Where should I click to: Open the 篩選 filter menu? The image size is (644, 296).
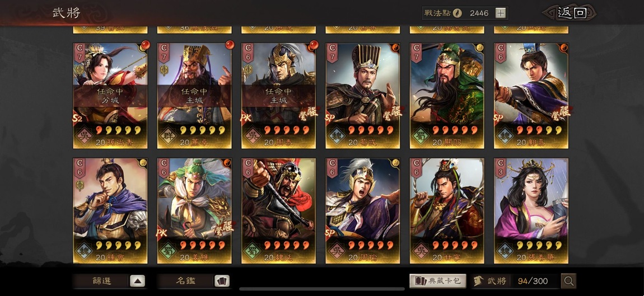point(101,281)
